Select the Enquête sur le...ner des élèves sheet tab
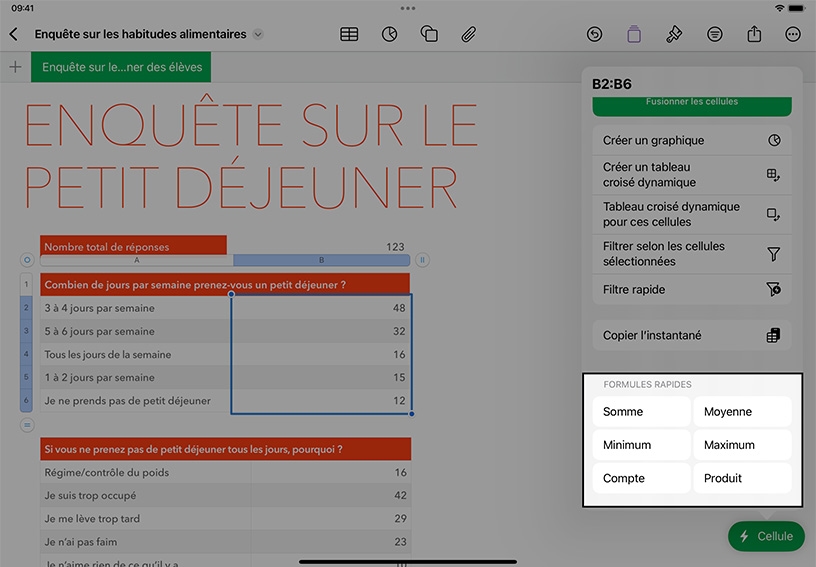Viewport: 816px width, 567px height. click(121, 67)
